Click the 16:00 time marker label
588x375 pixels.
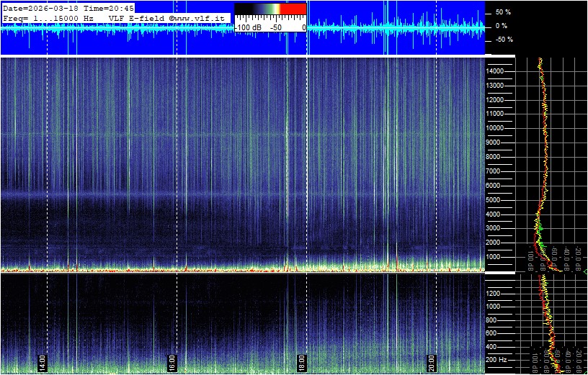172,363
